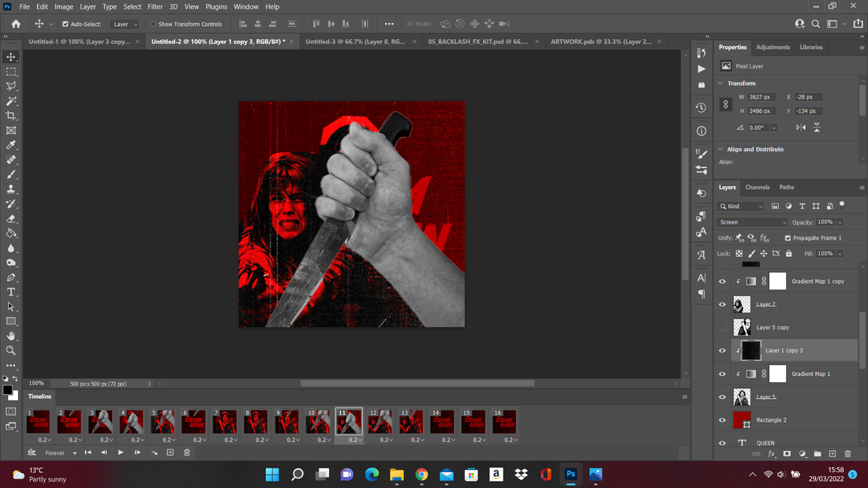
Task: Collapse the Align and Distribute section
Action: point(720,149)
